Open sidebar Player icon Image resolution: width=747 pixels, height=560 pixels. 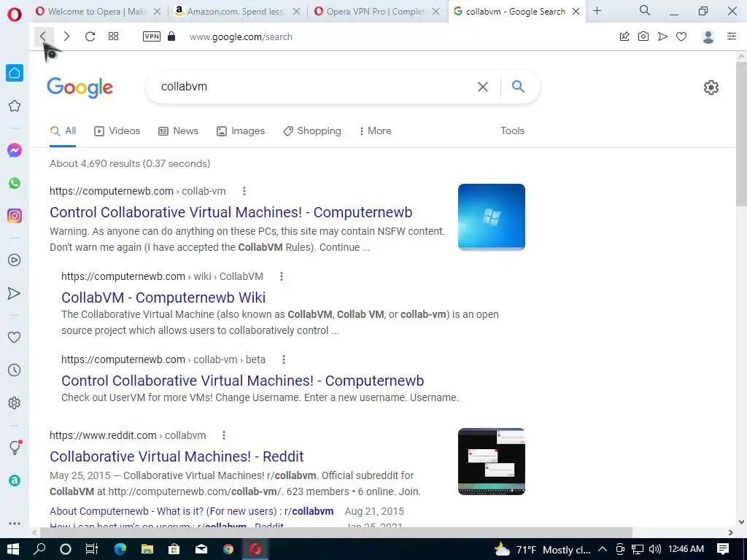pos(15,260)
